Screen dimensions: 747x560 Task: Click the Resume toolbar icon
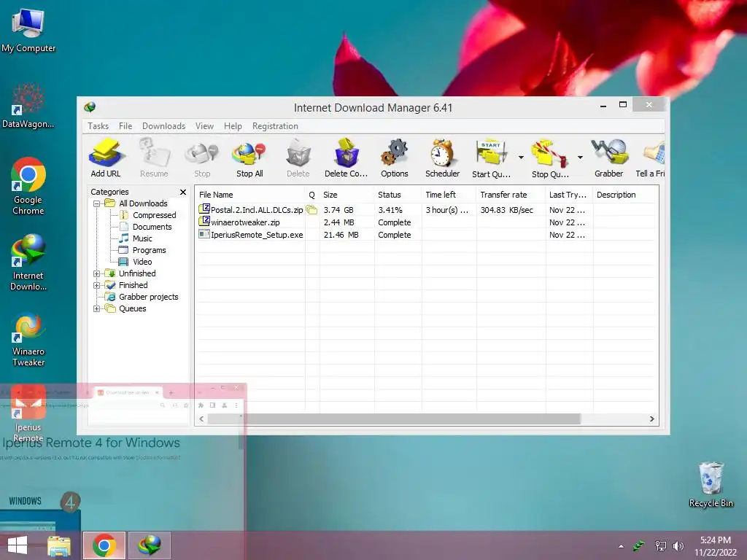coord(154,158)
